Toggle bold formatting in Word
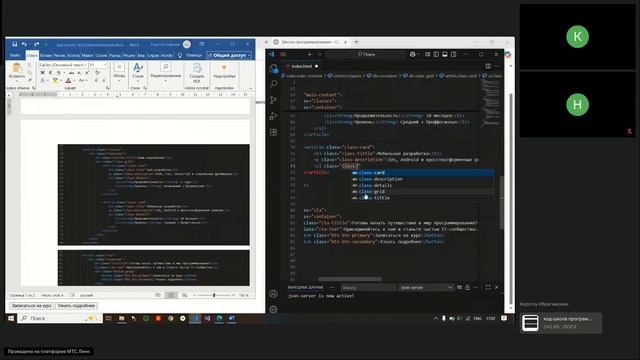The image size is (640, 360). pos(42,73)
